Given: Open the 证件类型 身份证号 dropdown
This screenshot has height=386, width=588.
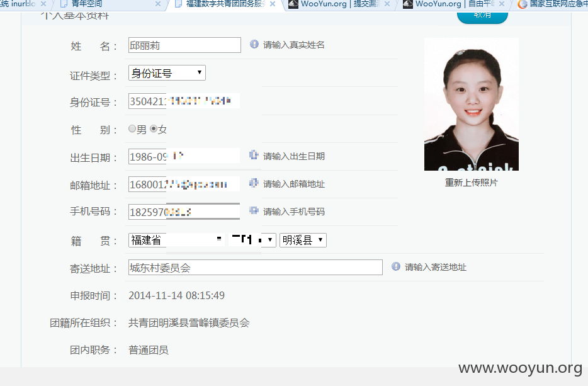Looking at the screenshot, I should (x=167, y=73).
